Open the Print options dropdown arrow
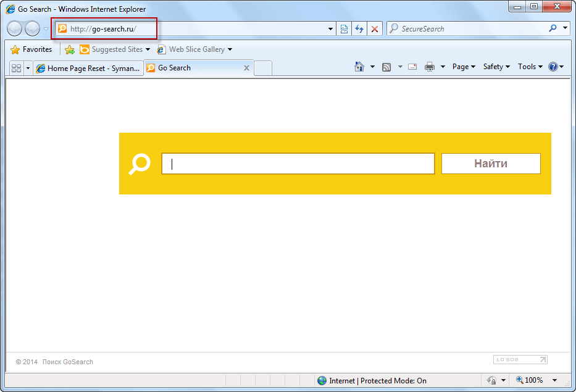 pyautogui.click(x=443, y=67)
